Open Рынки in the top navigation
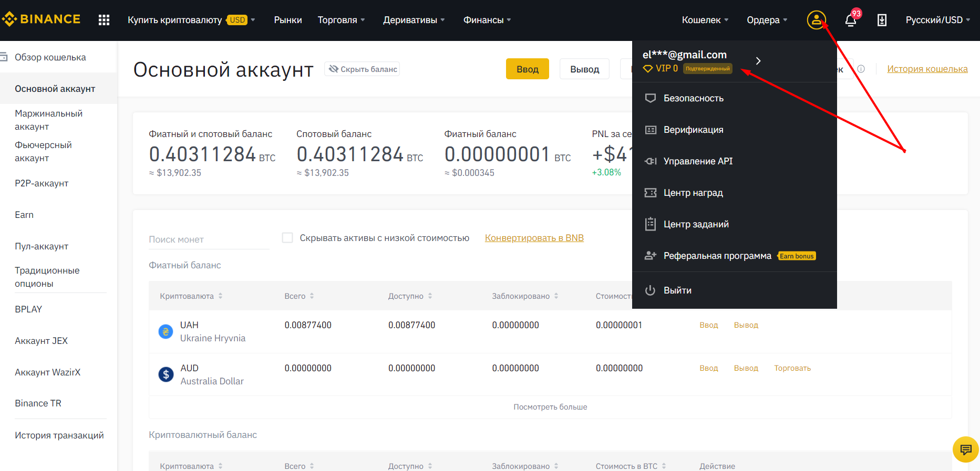This screenshot has height=471, width=980. pos(288,20)
